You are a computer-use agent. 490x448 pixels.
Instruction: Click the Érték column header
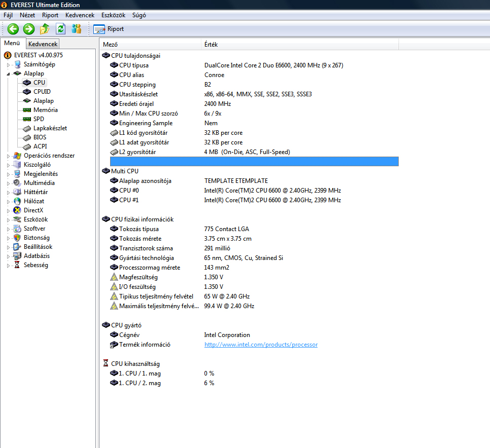click(x=300, y=44)
